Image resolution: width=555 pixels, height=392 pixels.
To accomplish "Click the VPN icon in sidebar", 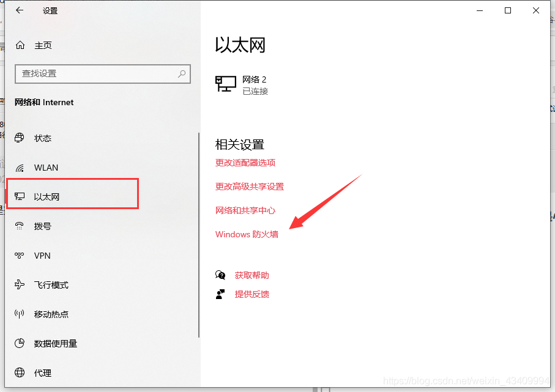I will click(x=20, y=255).
